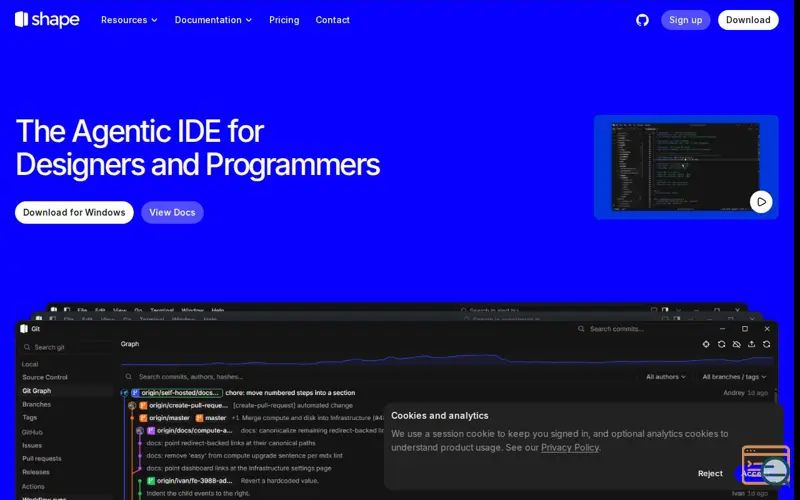Select commit 'chore: move numbered steps into a section'

(290, 393)
